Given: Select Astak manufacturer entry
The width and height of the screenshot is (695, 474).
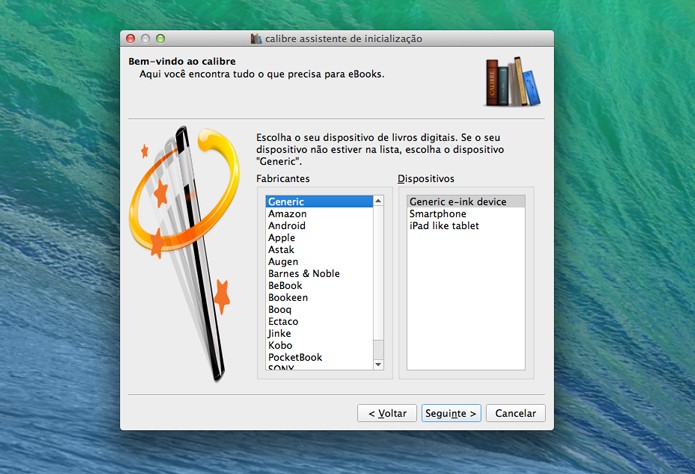Looking at the screenshot, I should click(319, 250).
